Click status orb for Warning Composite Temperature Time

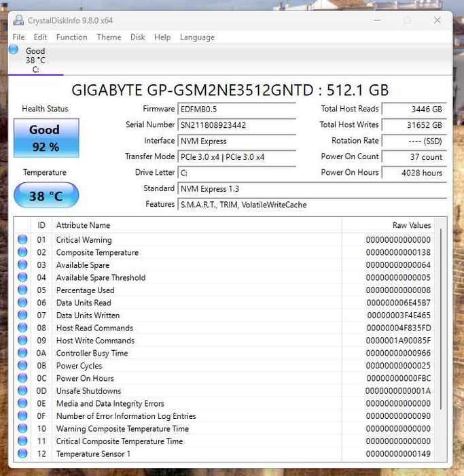click(22, 428)
